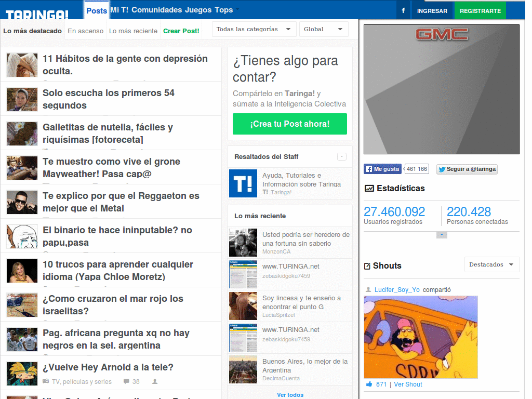Image resolution: width=532 pixels, height=399 pixels.
Task: Switch to the En ascenso tab
Action: pos(85,31)
